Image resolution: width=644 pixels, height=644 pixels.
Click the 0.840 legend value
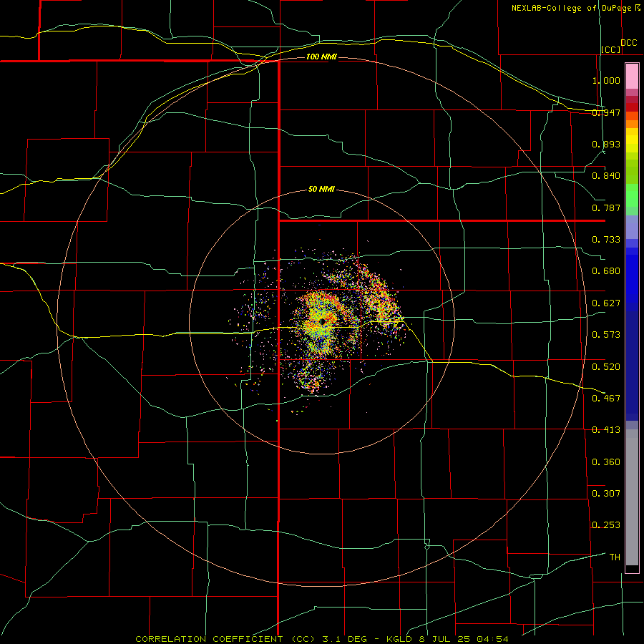606,176
